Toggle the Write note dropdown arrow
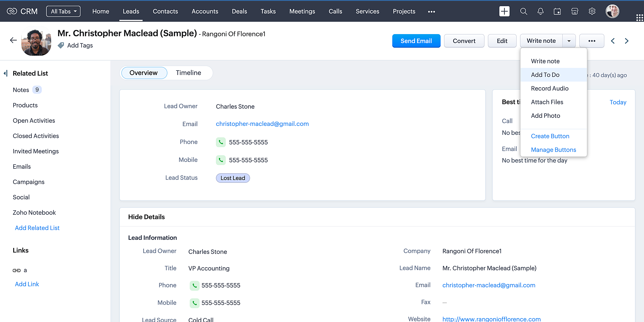The width and height of the screenshot is (644, 322). pyautogui.click(x=569, y=41)
